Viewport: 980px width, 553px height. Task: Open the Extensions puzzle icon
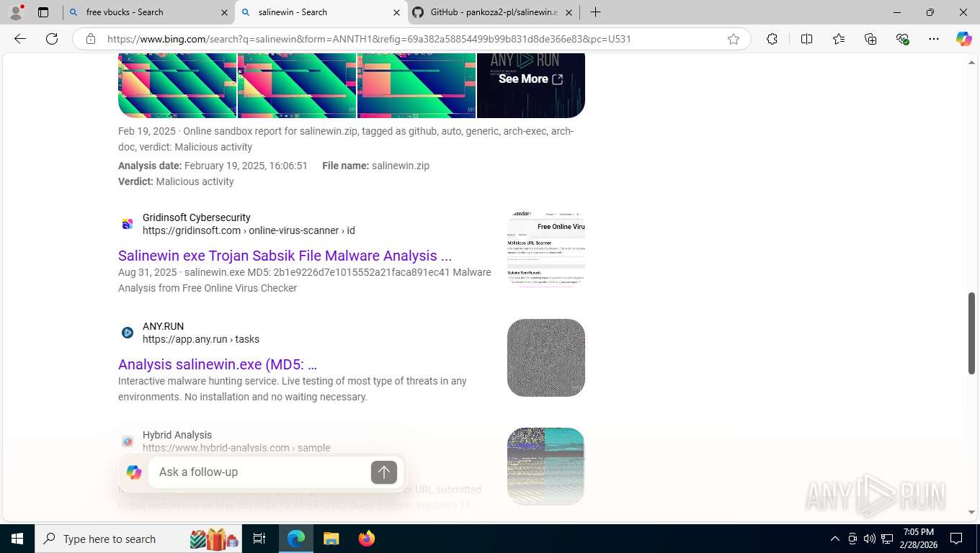pyautogui.click(x=772, y=39)
